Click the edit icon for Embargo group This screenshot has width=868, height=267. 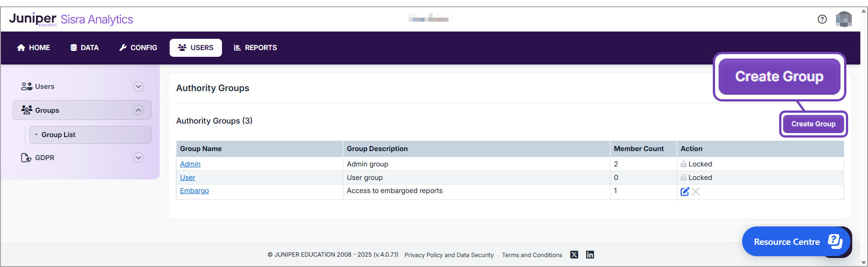pos(684,191)
